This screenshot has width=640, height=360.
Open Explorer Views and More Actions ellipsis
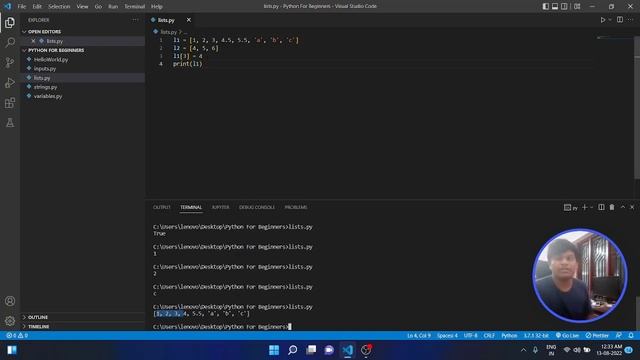[135, 20]
